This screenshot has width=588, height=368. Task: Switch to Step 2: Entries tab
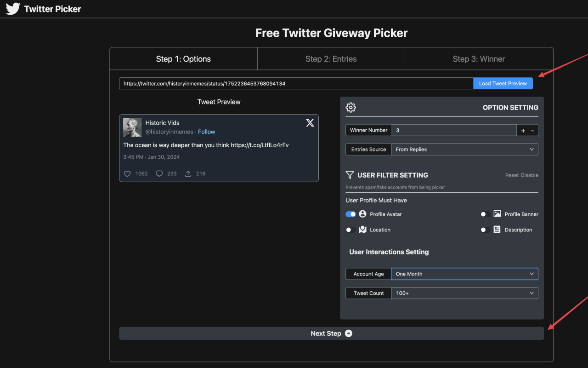(331, 59)
